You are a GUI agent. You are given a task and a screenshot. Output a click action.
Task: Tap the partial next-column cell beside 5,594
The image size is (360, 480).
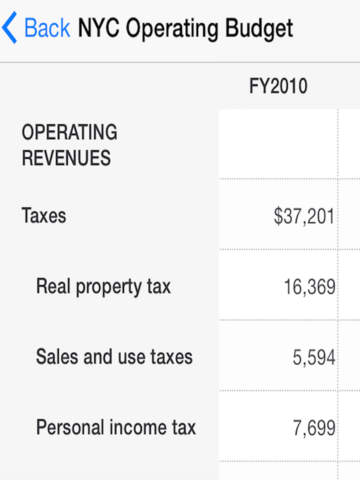(x=350, y=356)
